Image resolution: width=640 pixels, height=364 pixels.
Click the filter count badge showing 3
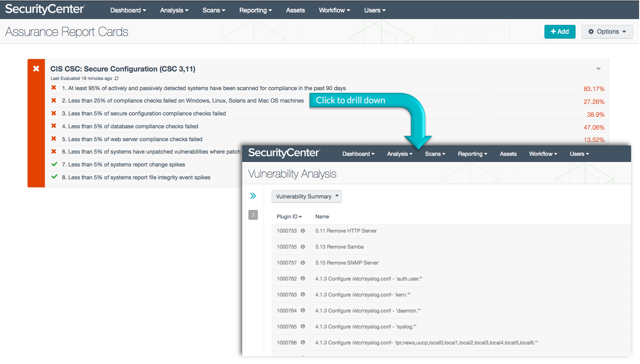pos(253,215)
